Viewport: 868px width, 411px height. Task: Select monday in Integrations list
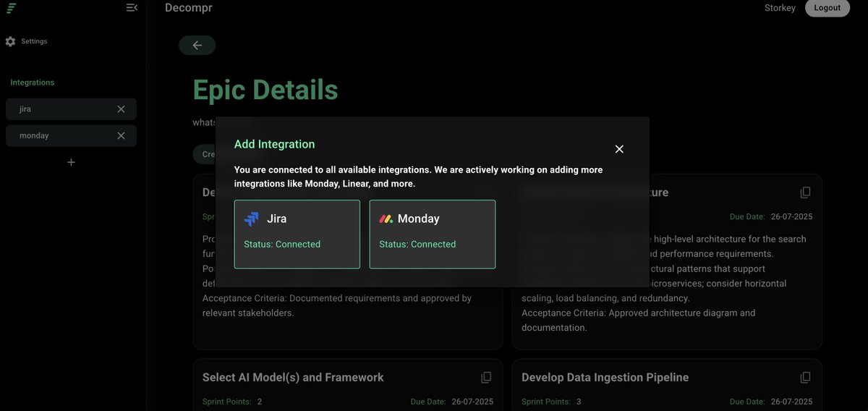tap(71, 136)
